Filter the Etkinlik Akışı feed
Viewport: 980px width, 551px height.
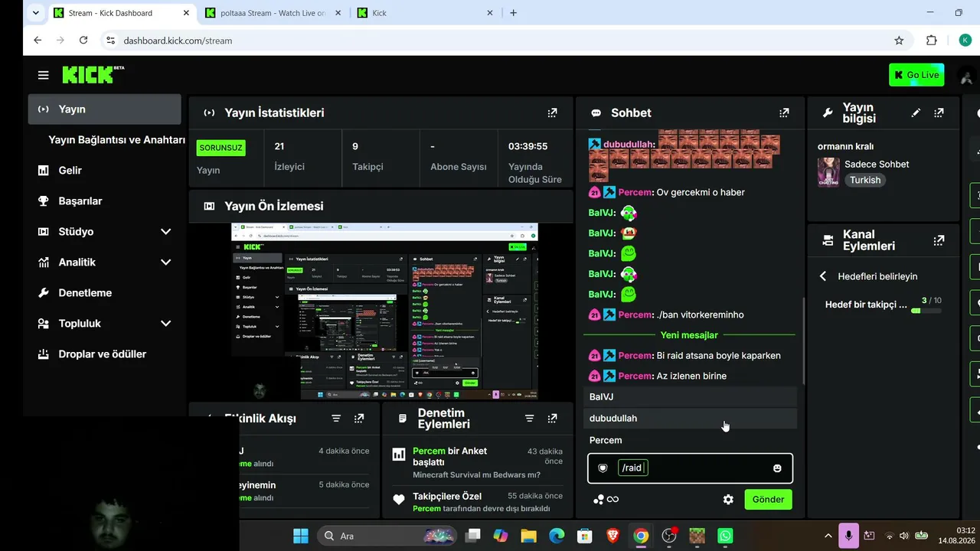[x=336, y=419]
